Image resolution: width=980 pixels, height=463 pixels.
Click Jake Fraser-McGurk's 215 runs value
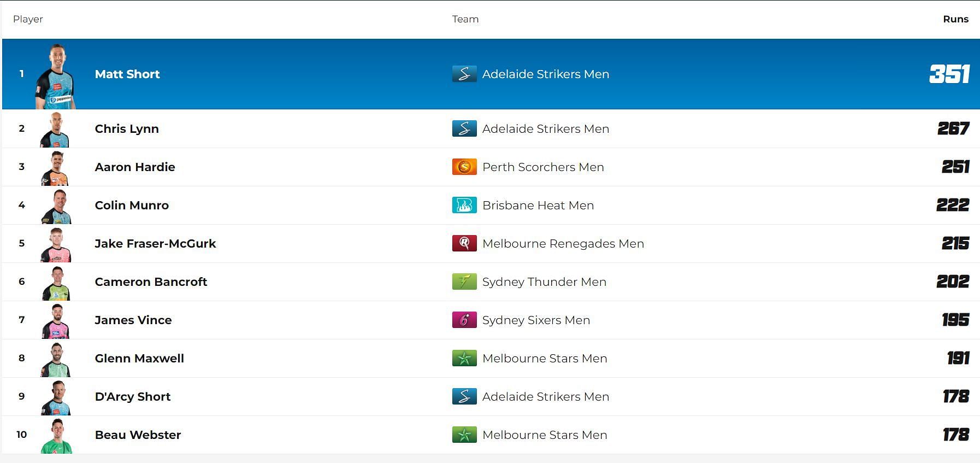point(955,243)
